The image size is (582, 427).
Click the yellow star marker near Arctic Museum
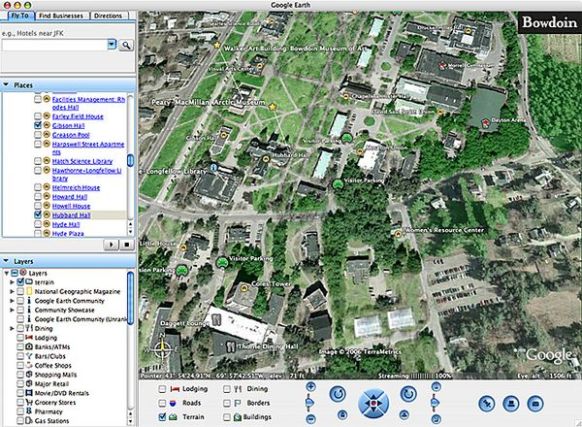(273, 107)
